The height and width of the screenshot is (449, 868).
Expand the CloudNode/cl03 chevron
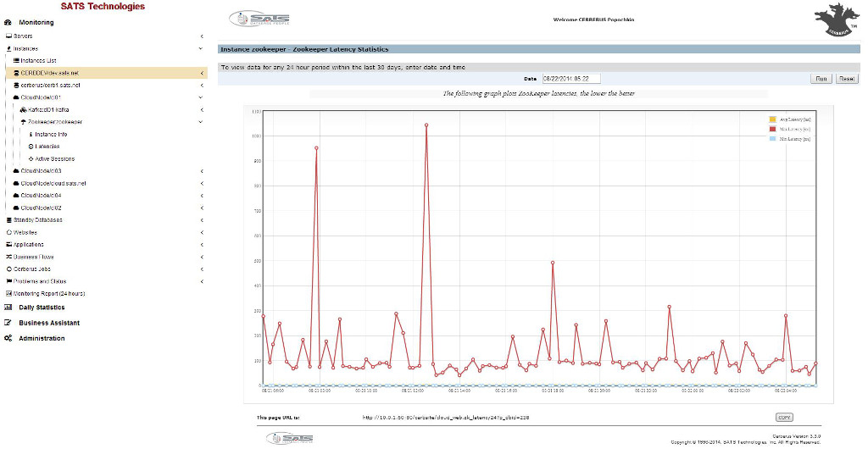click(x=202, y=171)
